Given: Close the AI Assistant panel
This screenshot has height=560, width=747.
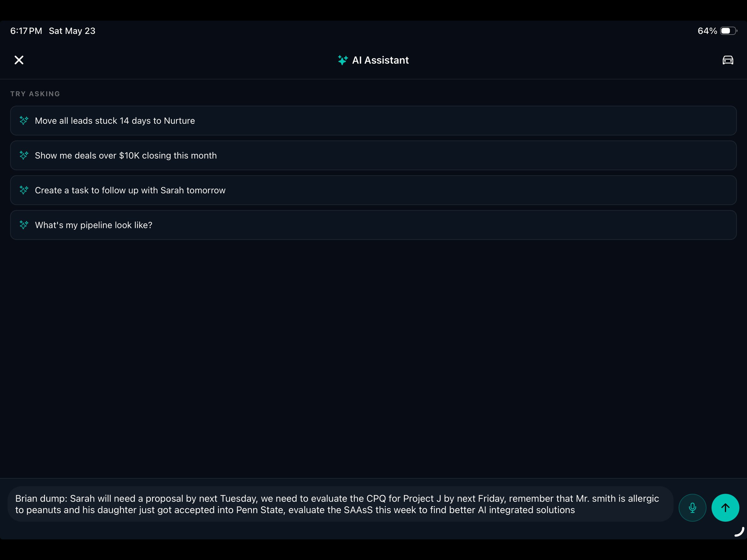Looking at the screenshot, I should click(19, 60).
